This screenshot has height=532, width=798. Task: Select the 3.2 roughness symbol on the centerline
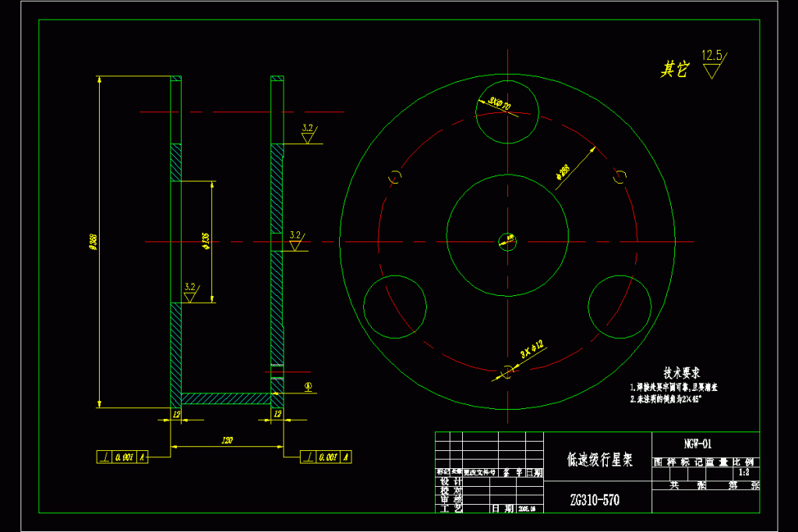click(x=295, y=241)
